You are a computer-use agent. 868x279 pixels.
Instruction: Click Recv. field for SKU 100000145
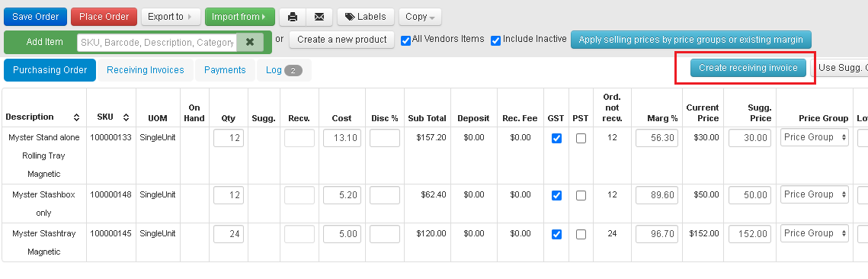coord(299,234)
